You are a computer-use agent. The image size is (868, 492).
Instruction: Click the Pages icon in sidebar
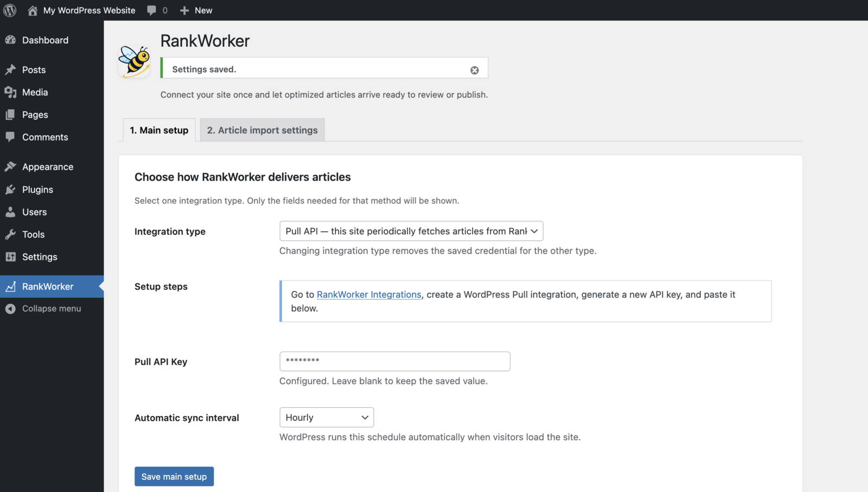10,114
